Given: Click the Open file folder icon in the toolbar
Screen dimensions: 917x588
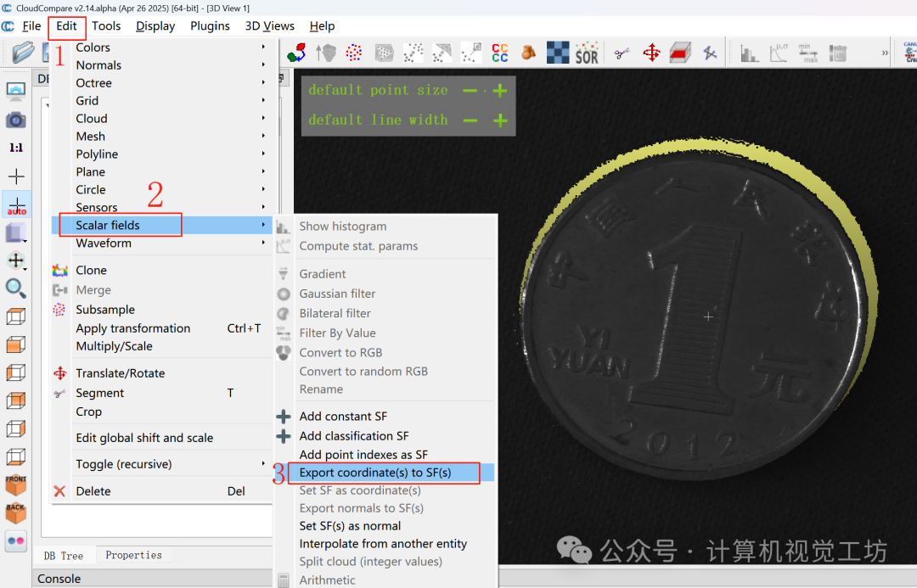Looking at the screenshot, I should [x=24, y=53].
